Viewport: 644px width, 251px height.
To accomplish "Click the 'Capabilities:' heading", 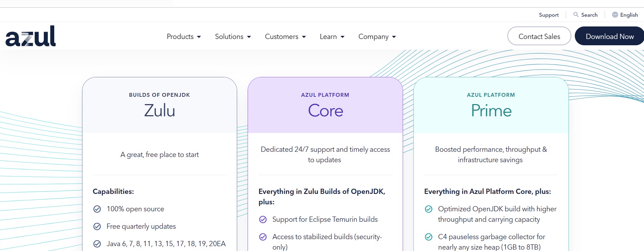I will [113, 191].
